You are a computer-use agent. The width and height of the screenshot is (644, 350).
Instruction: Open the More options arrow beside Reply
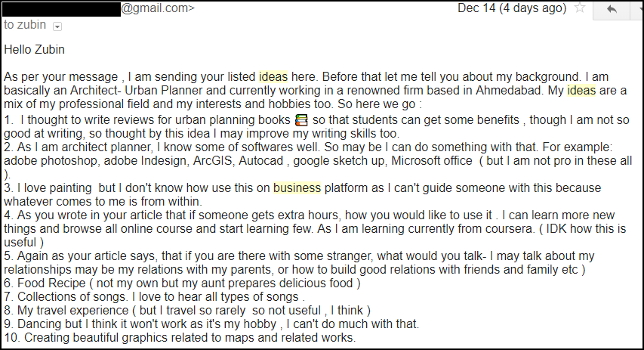pyautogui.click(x=636, y=10)
